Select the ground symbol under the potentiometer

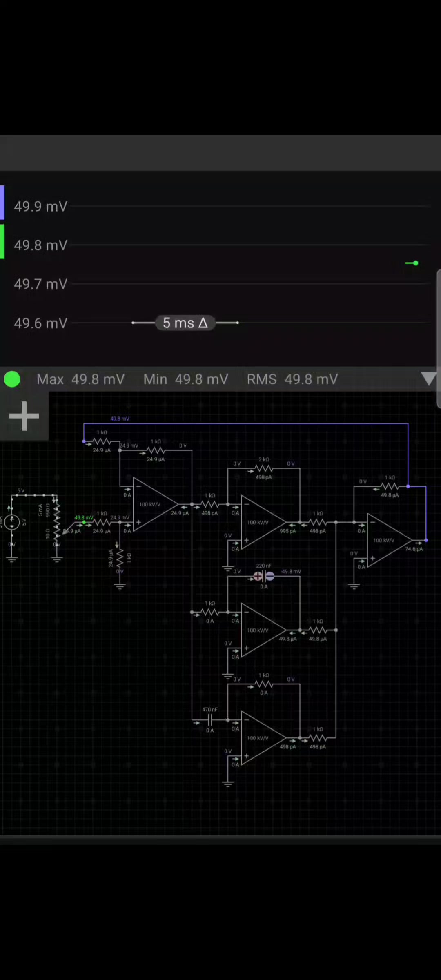click(57, 559)
